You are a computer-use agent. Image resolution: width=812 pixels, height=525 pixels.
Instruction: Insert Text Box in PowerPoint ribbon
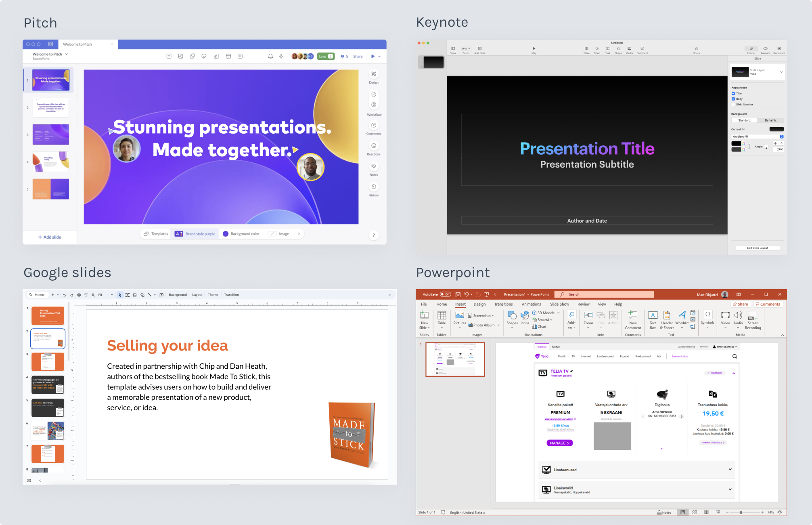click(x=653, y=320)
